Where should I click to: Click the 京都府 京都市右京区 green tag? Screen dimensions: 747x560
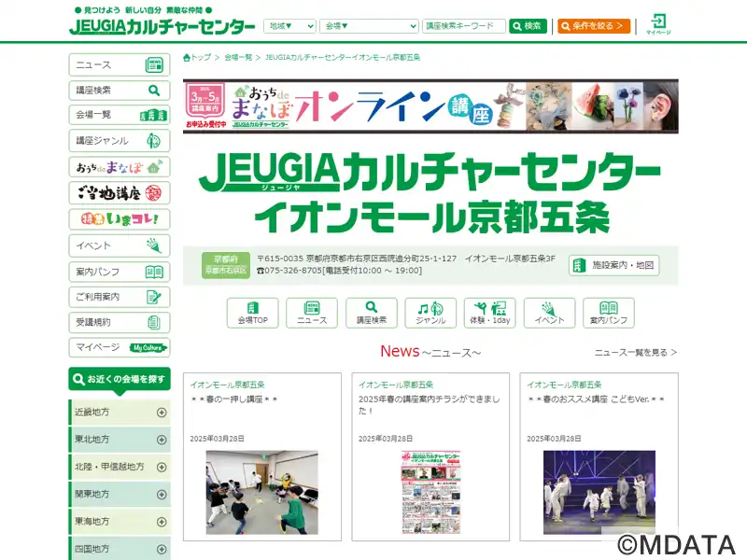(226, 265)
